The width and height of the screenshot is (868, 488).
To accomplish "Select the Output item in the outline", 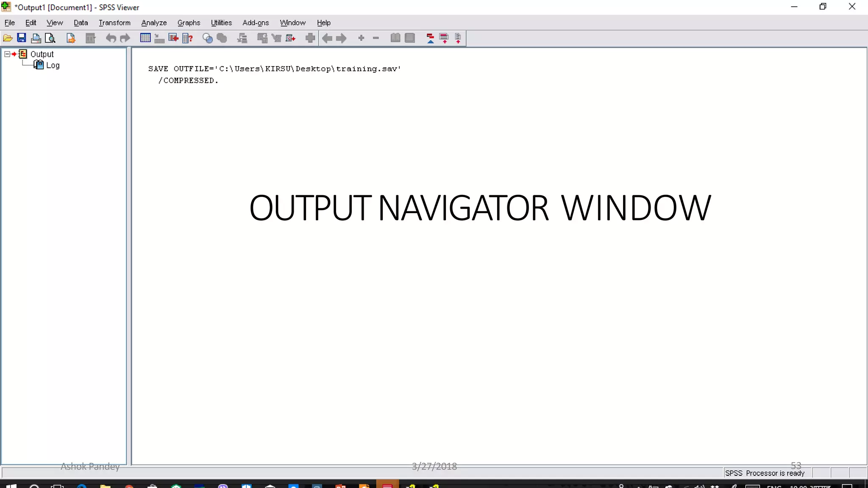I will pyautogui.click(x=42, y=54).
